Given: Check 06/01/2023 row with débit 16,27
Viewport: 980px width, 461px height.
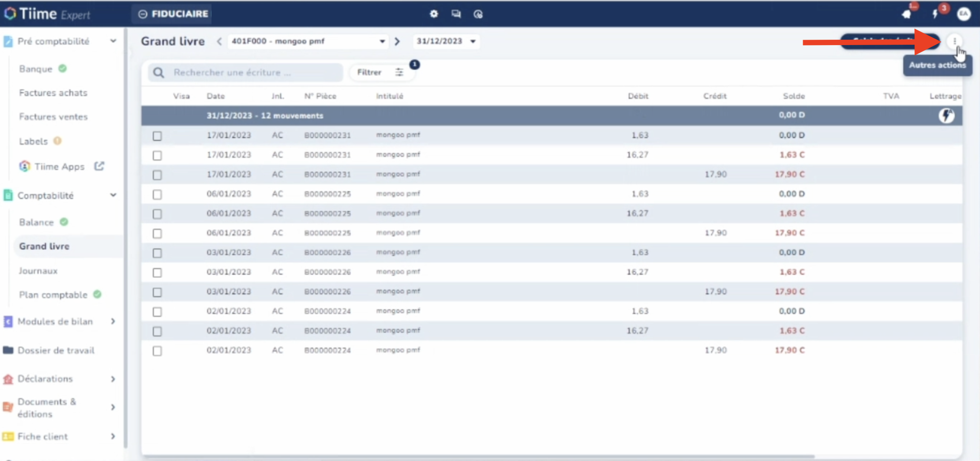Looking at the screenshot, I should [x=157, y=214].
